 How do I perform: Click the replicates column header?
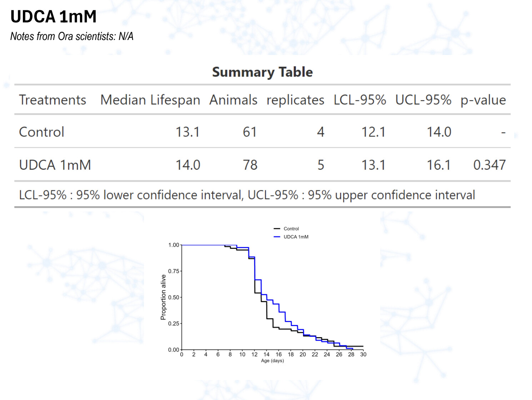click(295, 100)
